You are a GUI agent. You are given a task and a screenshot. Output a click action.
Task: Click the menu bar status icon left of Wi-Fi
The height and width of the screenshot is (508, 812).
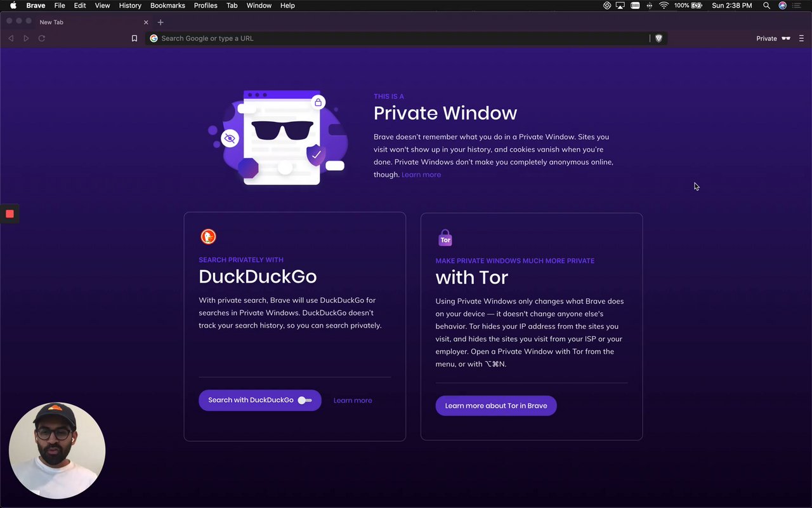pos(649,5)
